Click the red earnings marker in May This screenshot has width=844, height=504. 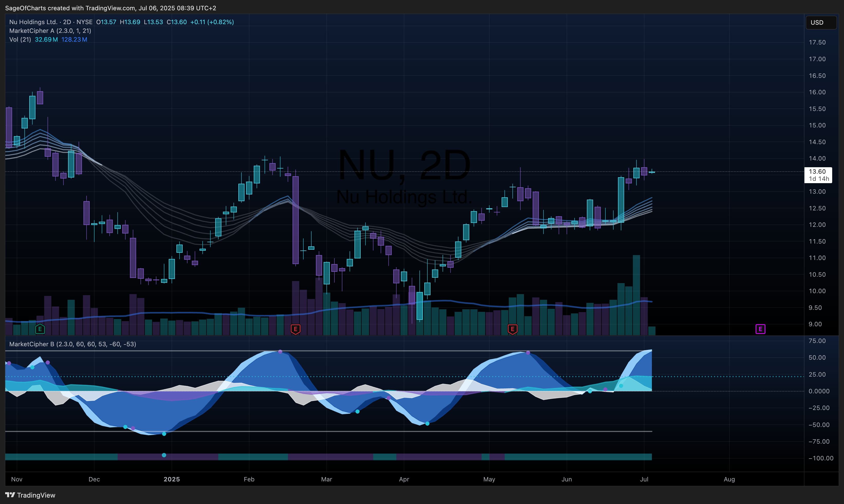pos(512,329)
